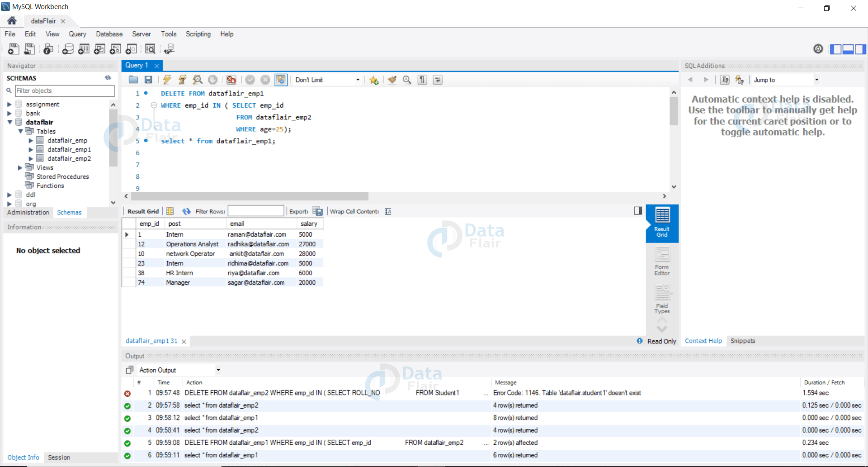This screenshot has width=868, height=467.
Task: Expand the bank schema
Action: (9, 113)
